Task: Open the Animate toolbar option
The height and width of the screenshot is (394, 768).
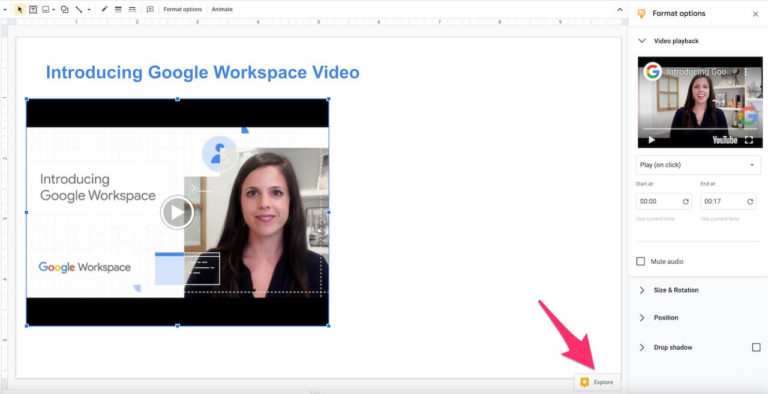Action: 222,9
